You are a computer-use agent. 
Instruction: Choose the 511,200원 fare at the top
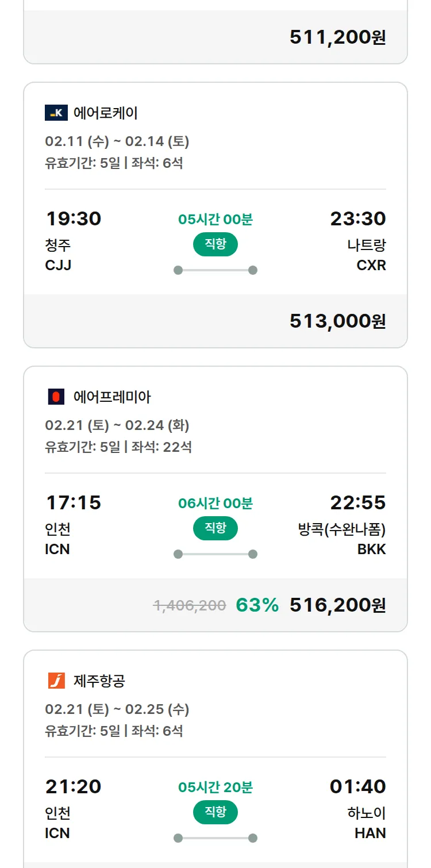pos(337,37)
